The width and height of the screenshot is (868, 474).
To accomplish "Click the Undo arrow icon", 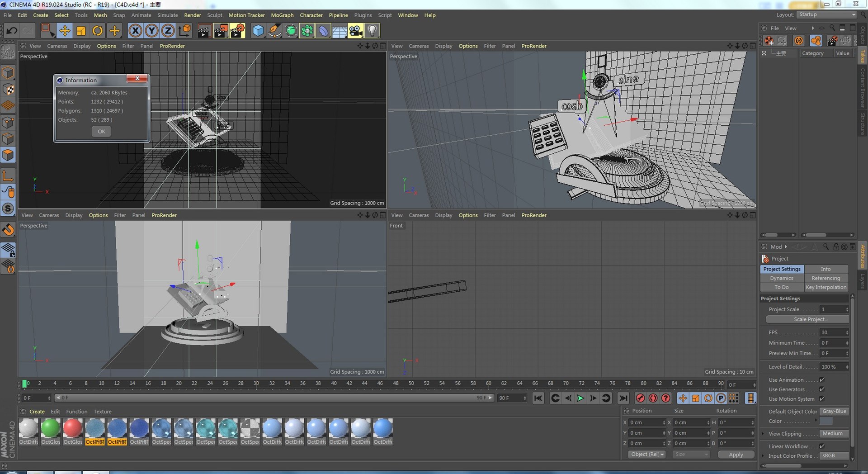I will 12,31.
